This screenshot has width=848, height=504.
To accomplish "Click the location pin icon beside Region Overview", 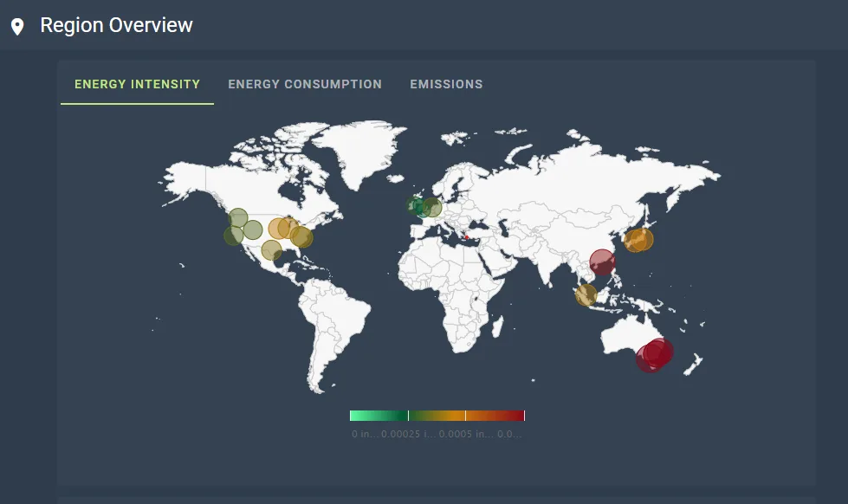I will point(17,27).
